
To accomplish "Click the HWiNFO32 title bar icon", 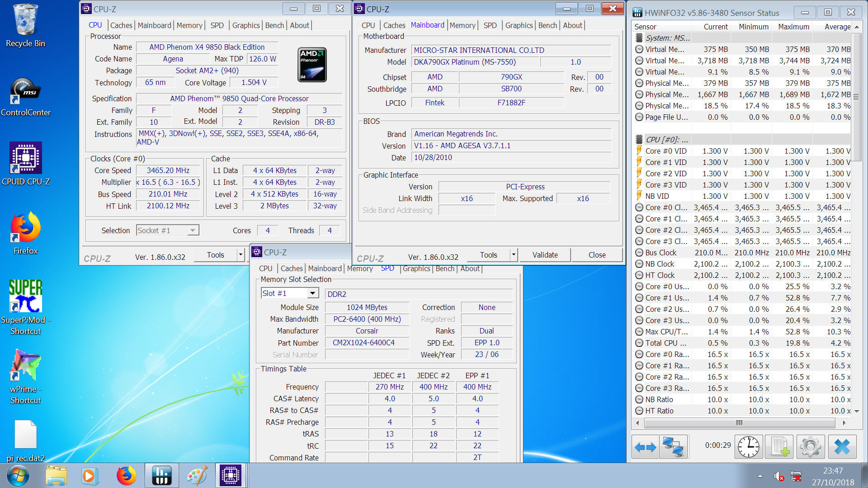I will [637, 12].
